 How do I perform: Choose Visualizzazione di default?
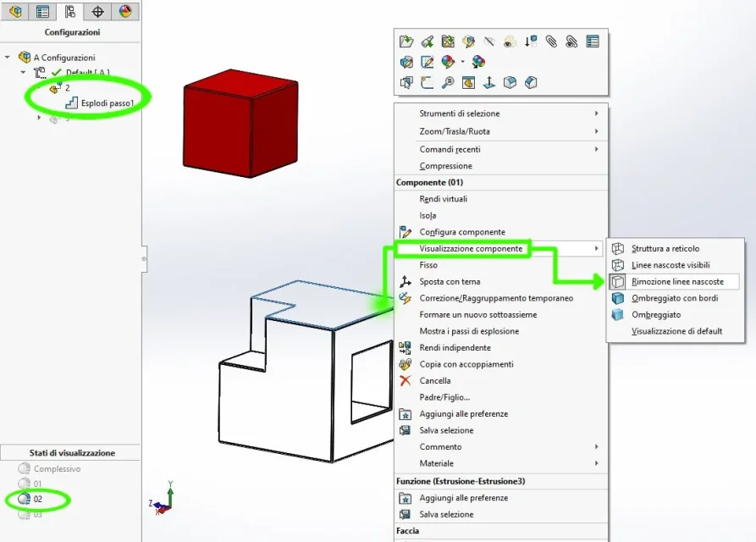tap(675, 331)
